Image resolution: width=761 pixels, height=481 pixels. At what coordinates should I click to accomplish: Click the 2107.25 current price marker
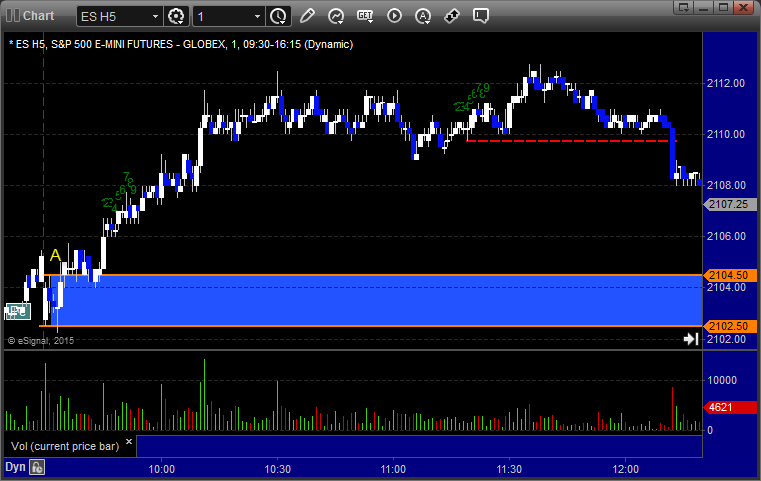click(x=730, y=204)
